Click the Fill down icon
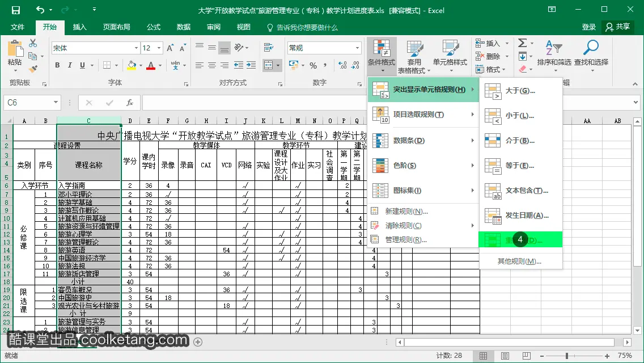 523,56
